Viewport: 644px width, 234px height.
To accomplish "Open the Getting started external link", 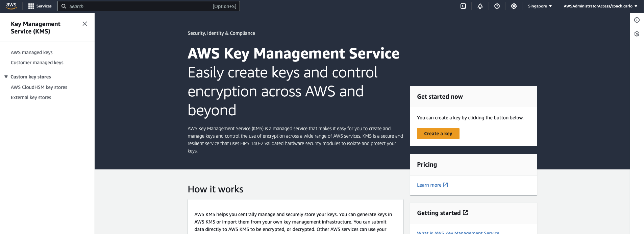I will coord(442,213).
